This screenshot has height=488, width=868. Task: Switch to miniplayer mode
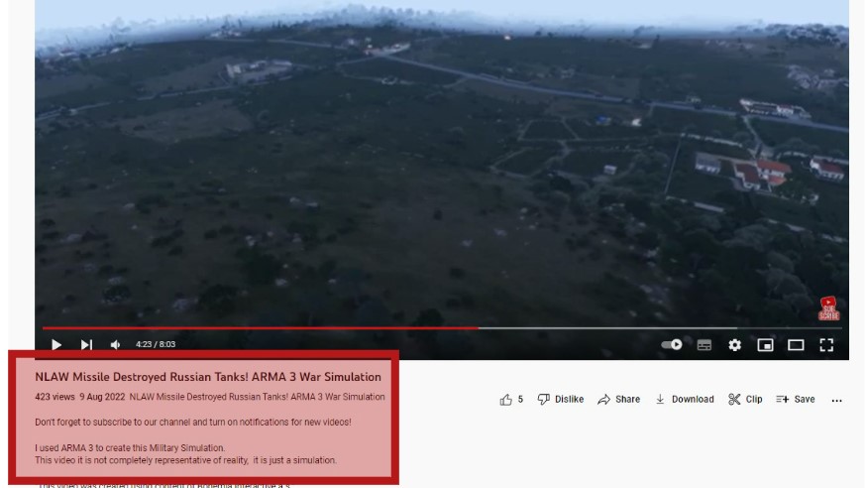coord(765,345)
